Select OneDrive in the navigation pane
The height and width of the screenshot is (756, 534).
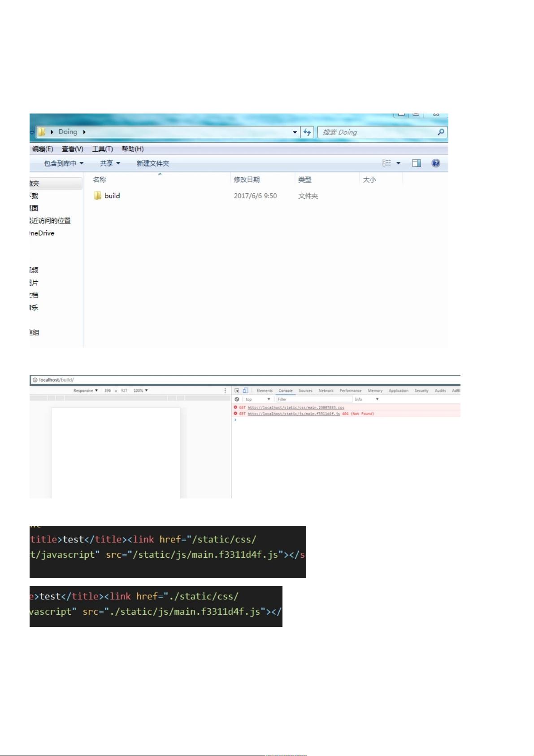42,233
